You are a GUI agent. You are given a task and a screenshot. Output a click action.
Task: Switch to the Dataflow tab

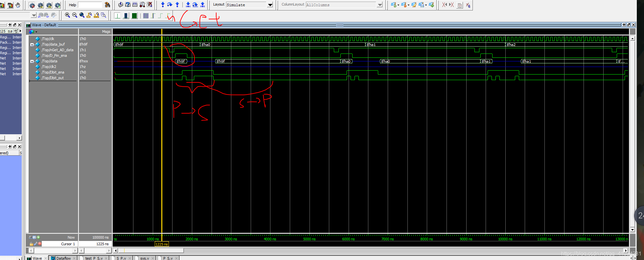63,258
